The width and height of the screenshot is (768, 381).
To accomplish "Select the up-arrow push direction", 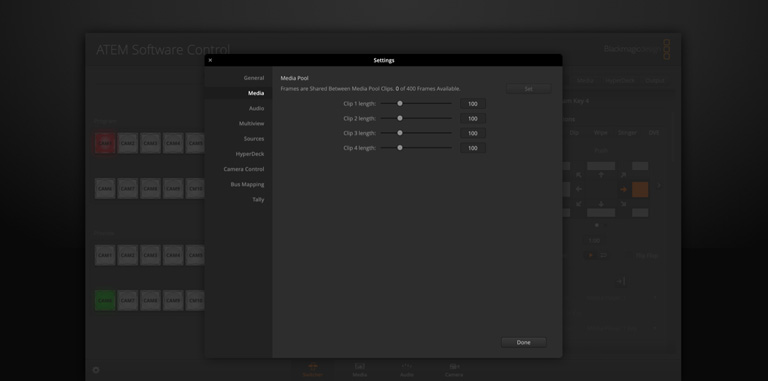I will pyautogui.click(x=601, y=175).
